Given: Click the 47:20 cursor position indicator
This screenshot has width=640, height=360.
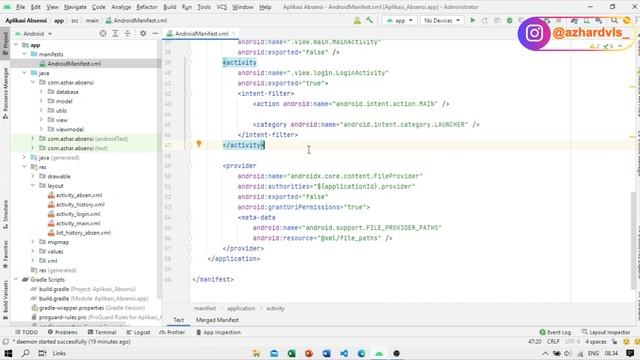Looking at the screenshot, I should (x=535, y=342).
